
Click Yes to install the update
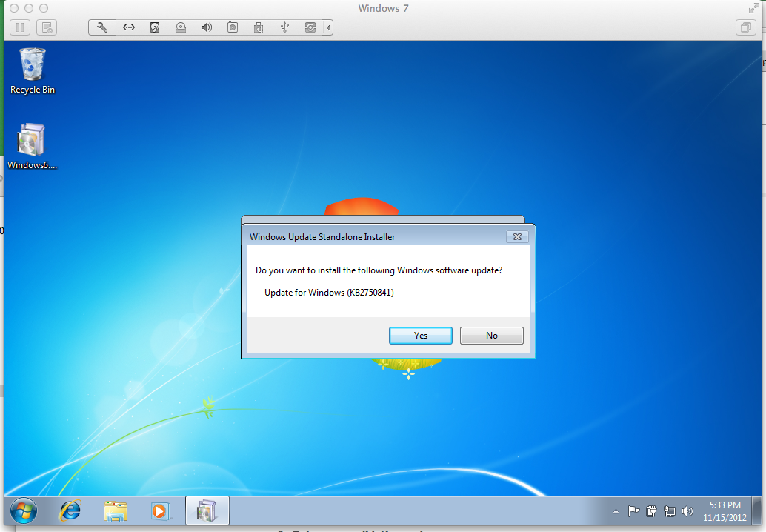pos(421,336)
